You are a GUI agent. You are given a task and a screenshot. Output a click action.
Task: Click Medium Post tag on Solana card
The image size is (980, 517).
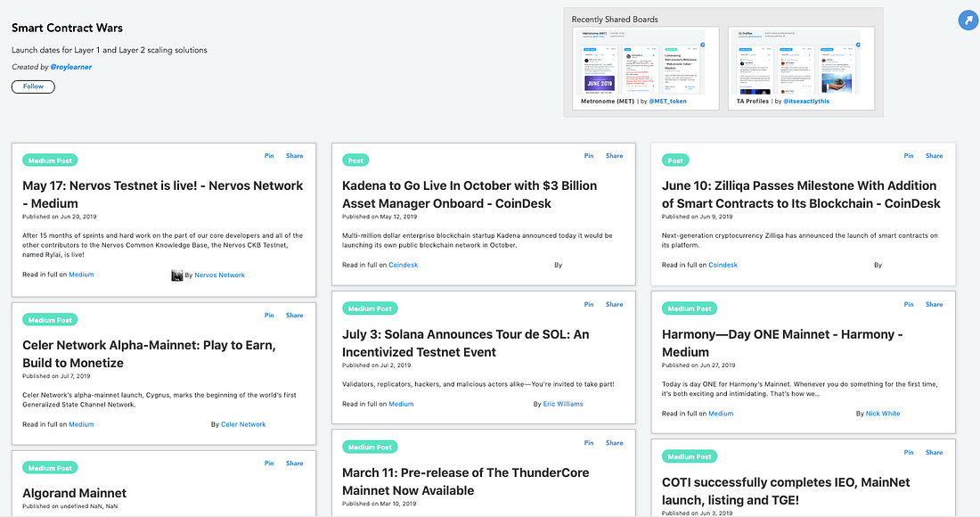tap(370, 308)
